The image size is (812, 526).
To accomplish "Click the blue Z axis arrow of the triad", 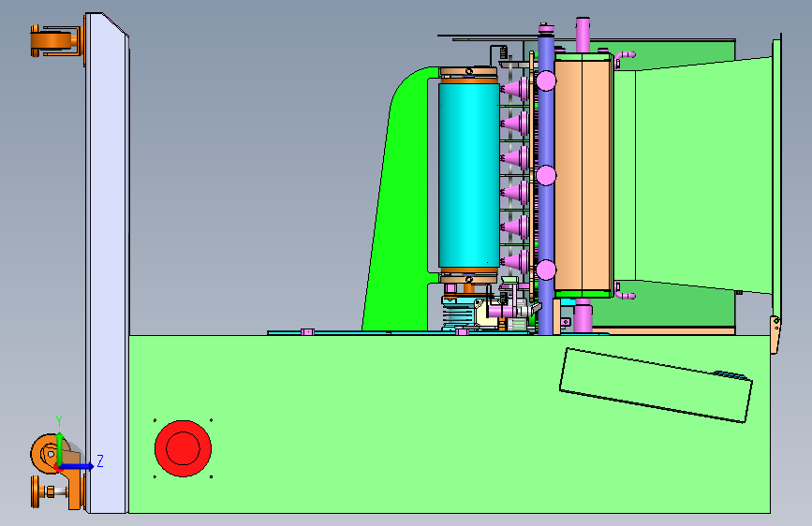I will [78, 466].
